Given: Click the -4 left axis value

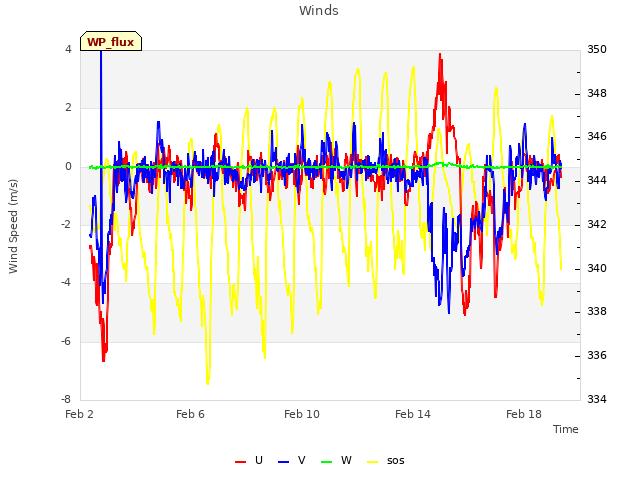Looking at the screenshot, I should [66, 282].
